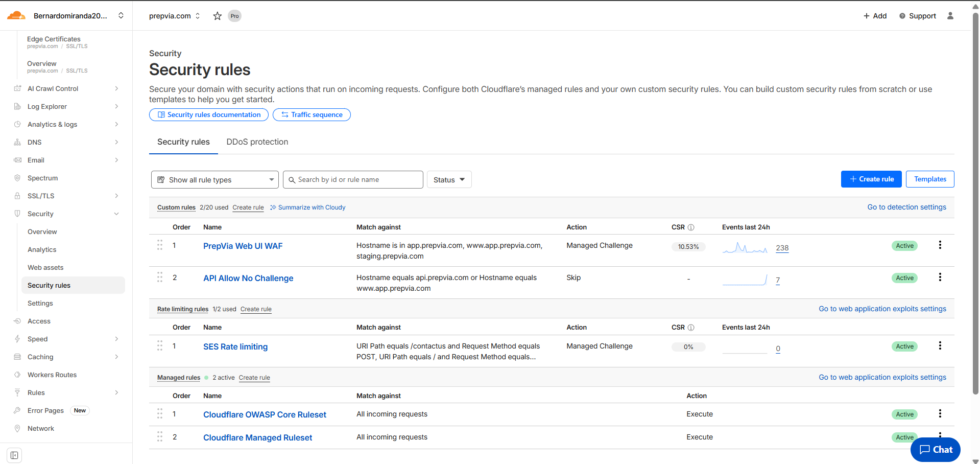The height and width of the screenshot is (464, 980).
Task: Open Cloudflare OWASP Core Ruleset three-dot menu
Action: coord(940,414)
